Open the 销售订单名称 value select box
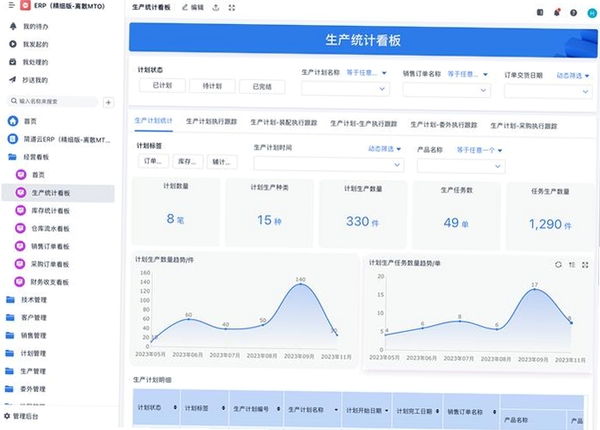Viewport: 600px width, 430px height. point(447,90)
